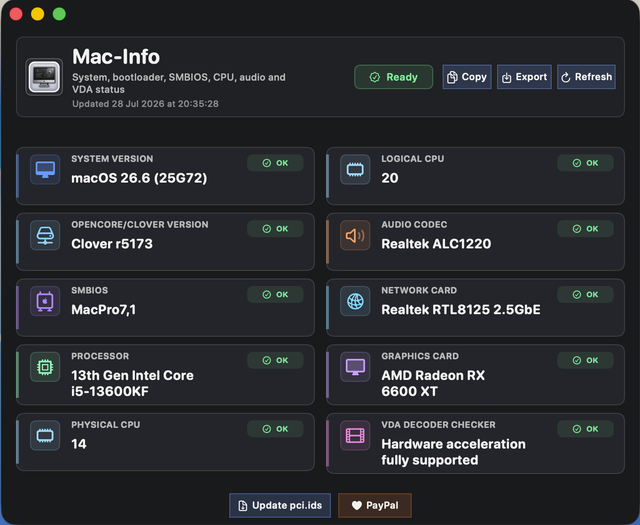The width and height of the screenshot is (640, 525).
Task: Click the Logical CPU memory icon
Action: 355,169
